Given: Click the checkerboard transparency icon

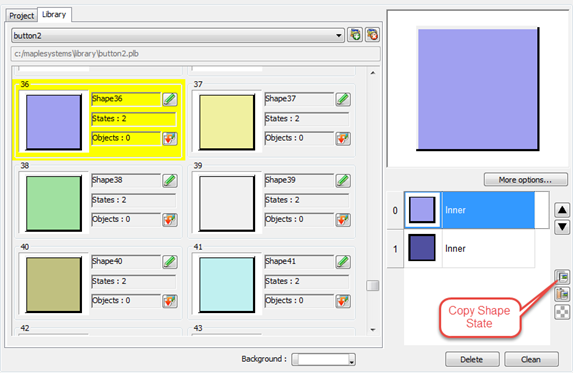Looking at the screenshot, I should (562, 312).
